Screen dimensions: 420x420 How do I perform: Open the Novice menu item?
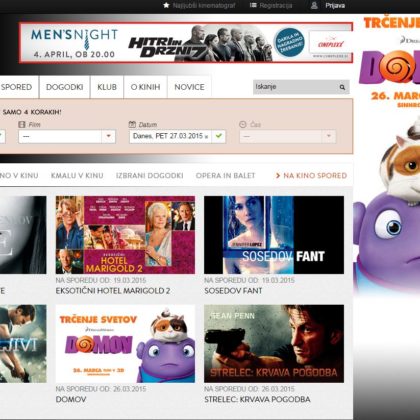(189, 87)
